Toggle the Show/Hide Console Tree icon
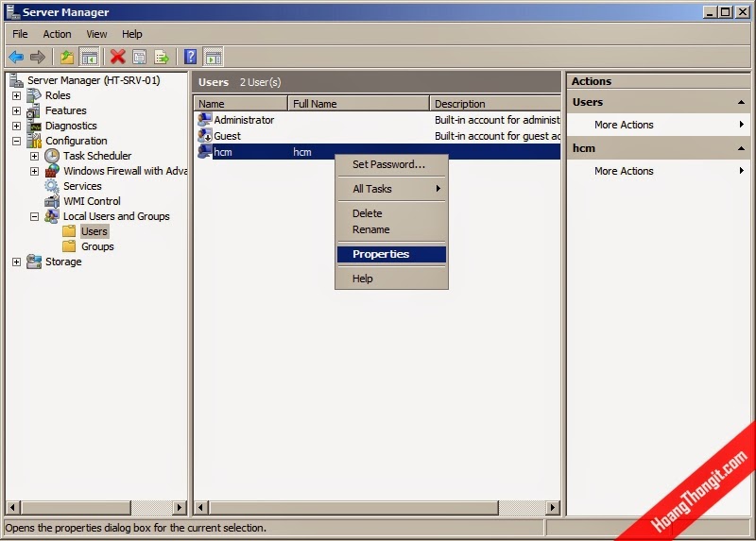The width and height of the screenshot is (756, 541). pyautogui.click(x=89, y=58)
